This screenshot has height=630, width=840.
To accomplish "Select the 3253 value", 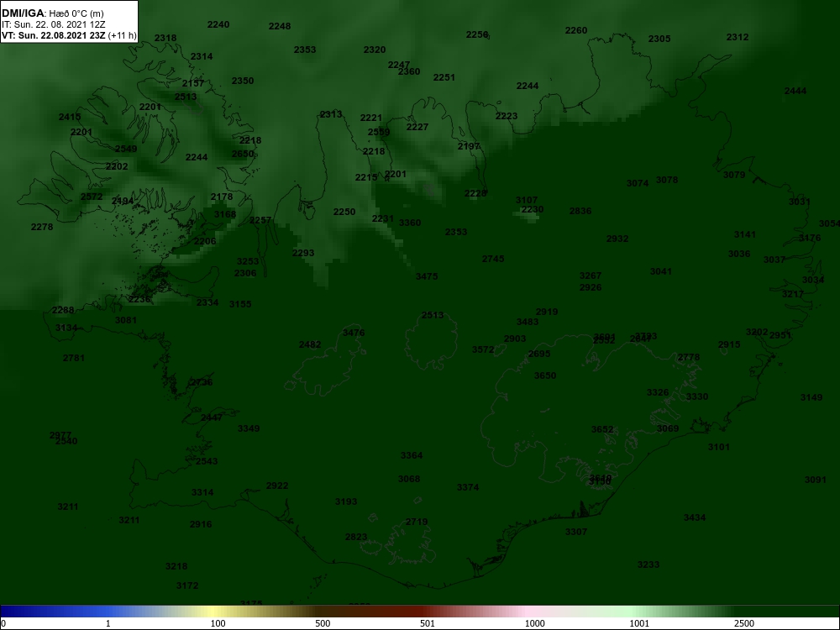I will click(248, 261).
